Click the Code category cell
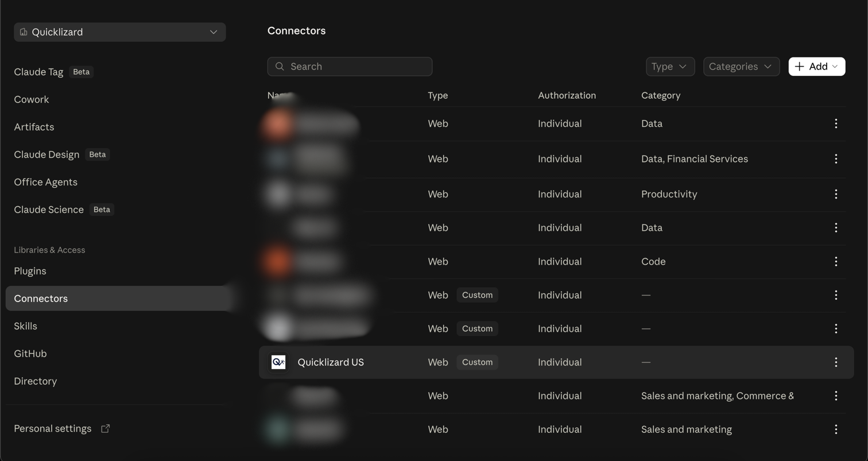 653,261
